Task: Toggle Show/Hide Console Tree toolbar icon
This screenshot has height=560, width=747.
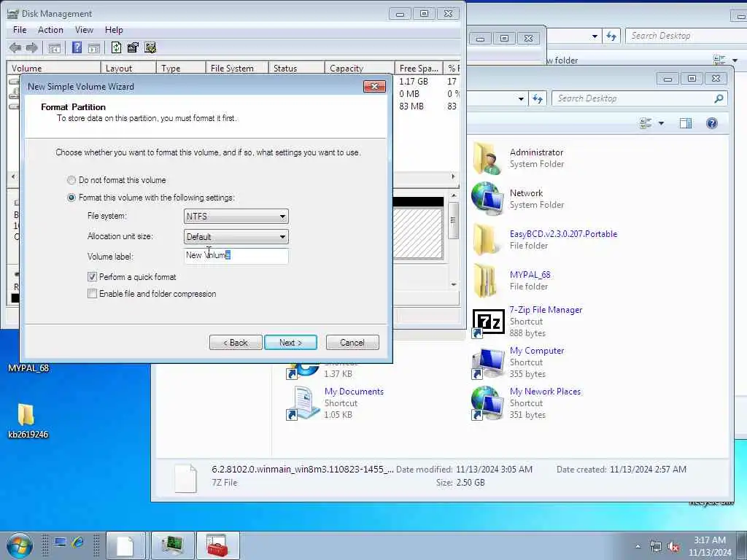Action: coord(54,47)
